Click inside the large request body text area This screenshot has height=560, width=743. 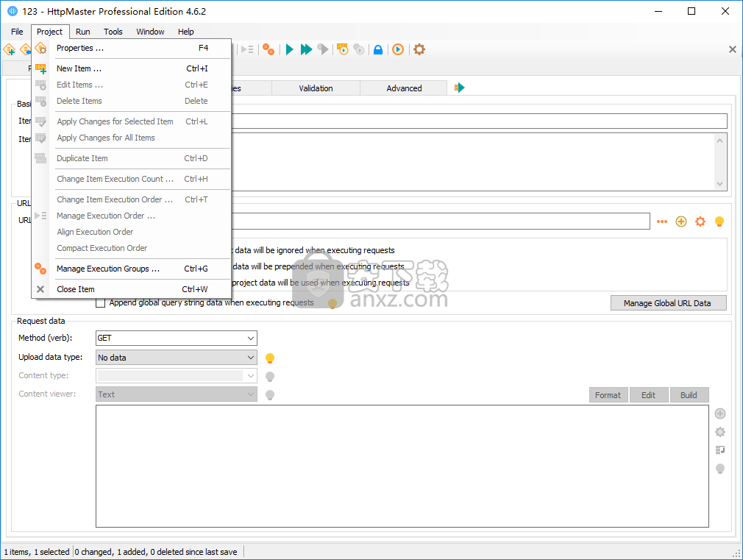click(402, 466)
